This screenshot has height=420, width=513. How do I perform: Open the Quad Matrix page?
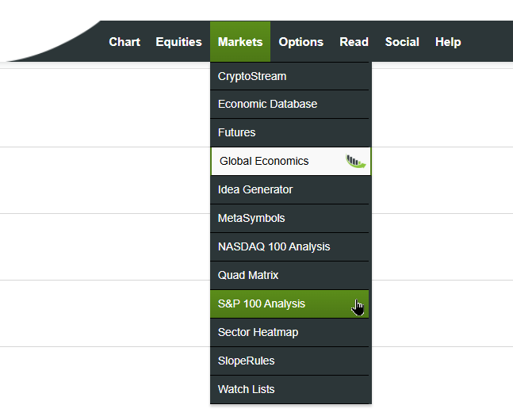point(289,275)
